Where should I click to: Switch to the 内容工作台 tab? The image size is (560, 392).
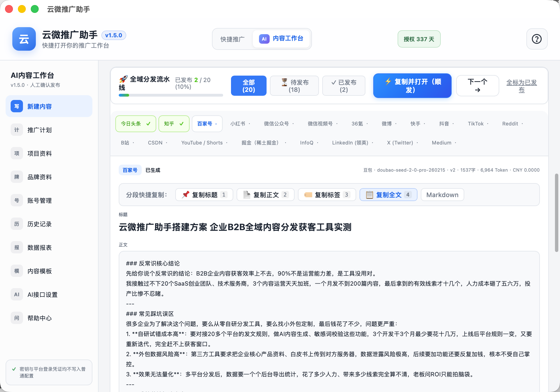[281, 39]
